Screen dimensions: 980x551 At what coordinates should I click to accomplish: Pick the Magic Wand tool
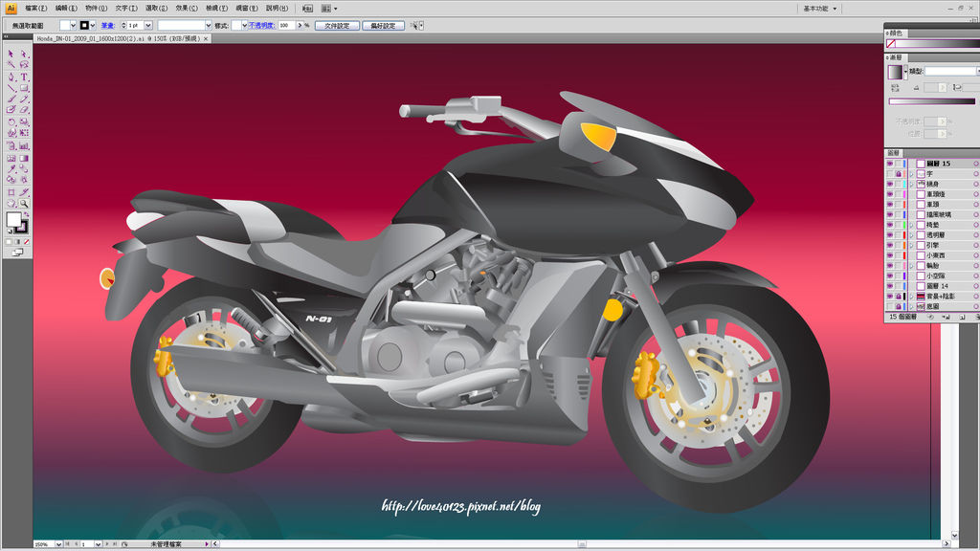tap(11, 65)
